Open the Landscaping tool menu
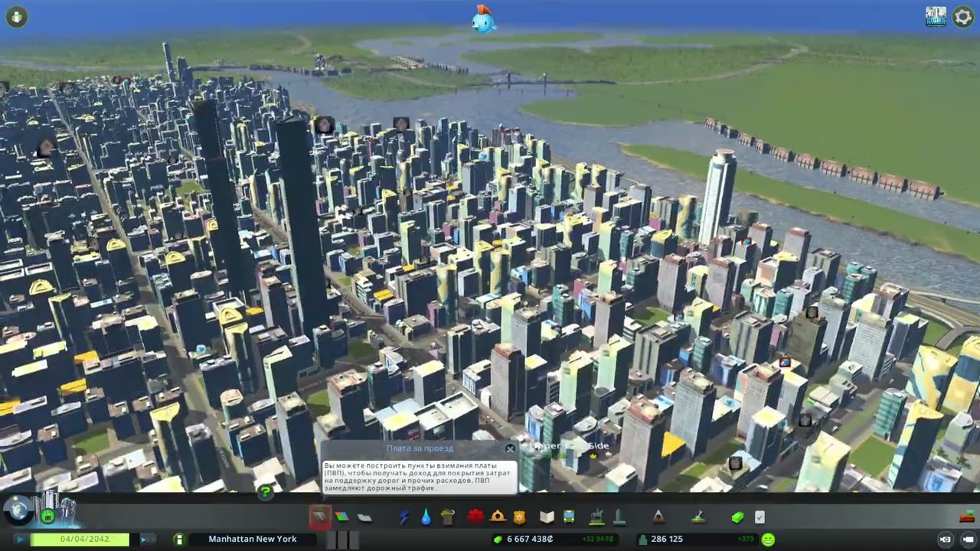The height and width of the screenshot is (551, 980). coord(698,517)
